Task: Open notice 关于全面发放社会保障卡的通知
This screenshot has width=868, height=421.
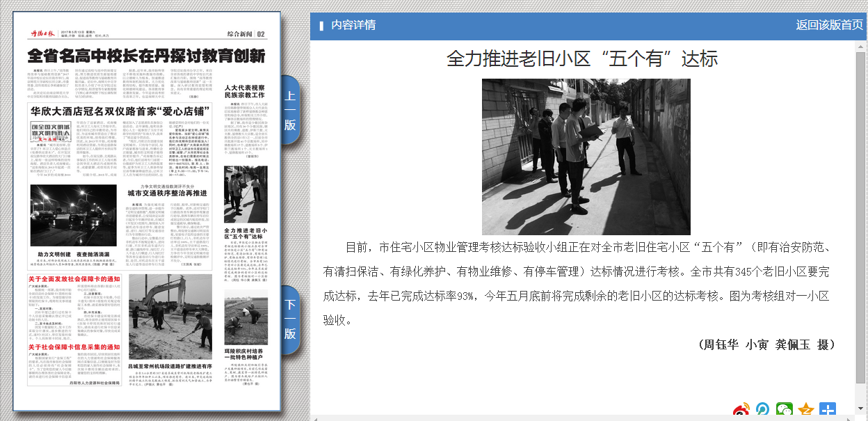Action: pos(74,278)
